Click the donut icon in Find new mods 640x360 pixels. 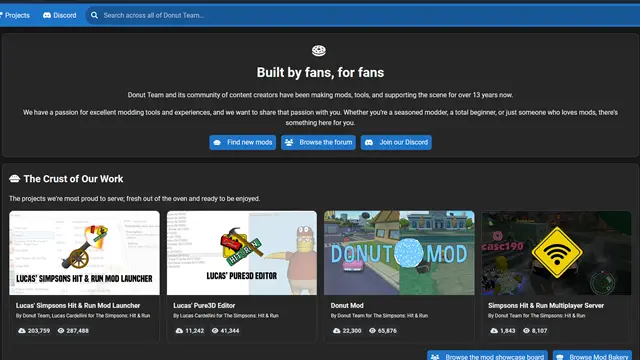point(217,142)
